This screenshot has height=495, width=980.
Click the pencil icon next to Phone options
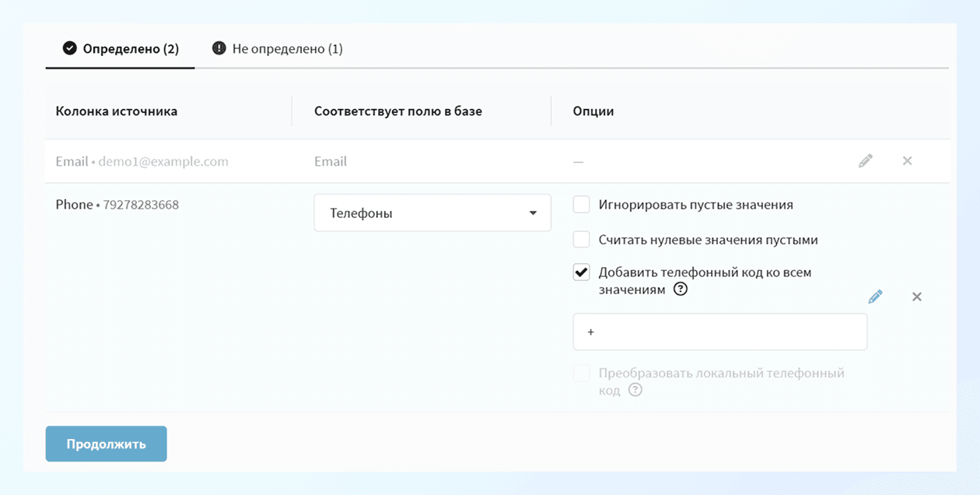876,296
